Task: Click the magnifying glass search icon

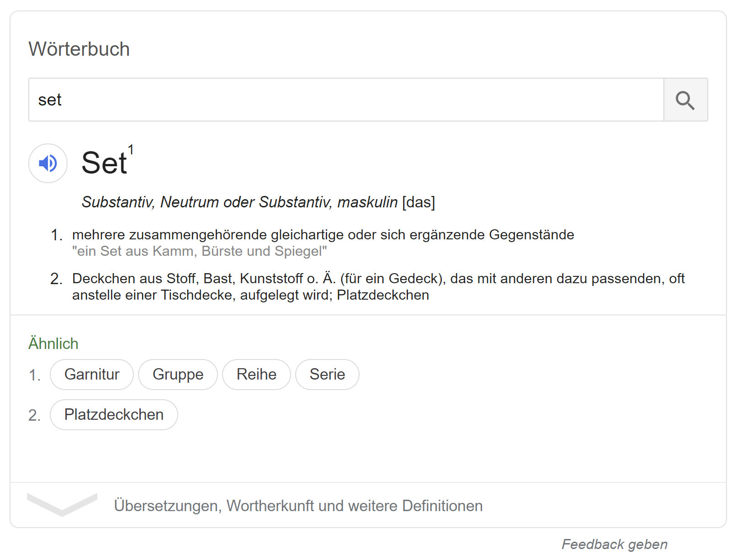Action: [x=685, y=100]
